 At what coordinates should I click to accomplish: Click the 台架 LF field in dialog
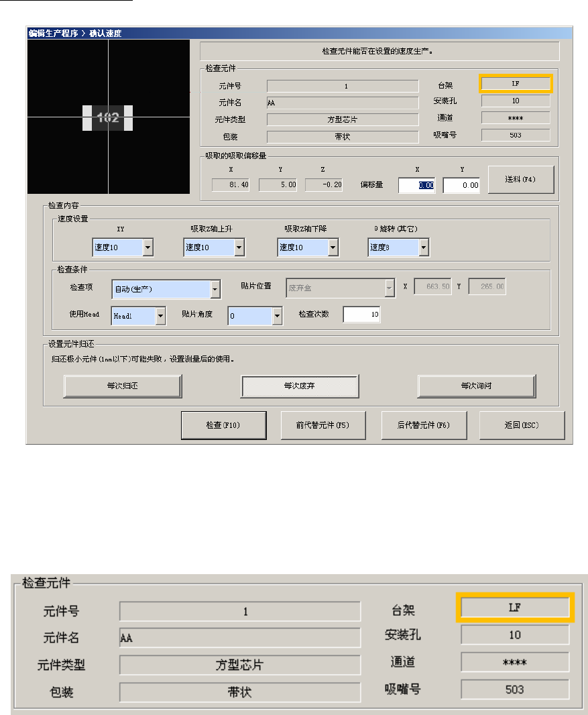point(516,84)
